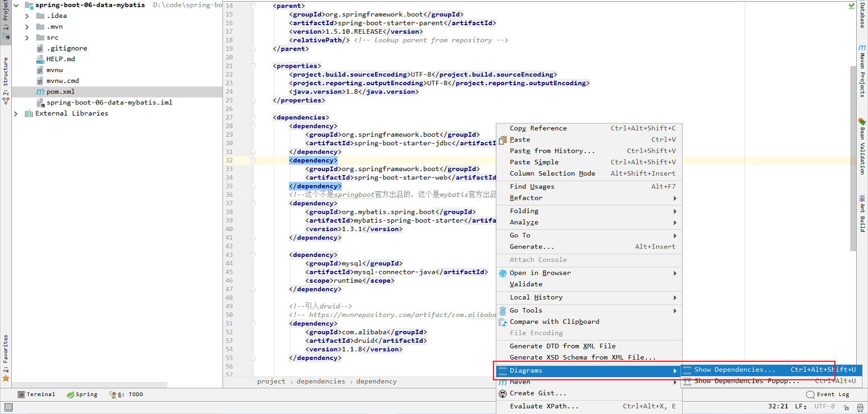Screen dimensions: 868x414
Task: Choose Generate DTD from XML File
Action: click(589, 346)
